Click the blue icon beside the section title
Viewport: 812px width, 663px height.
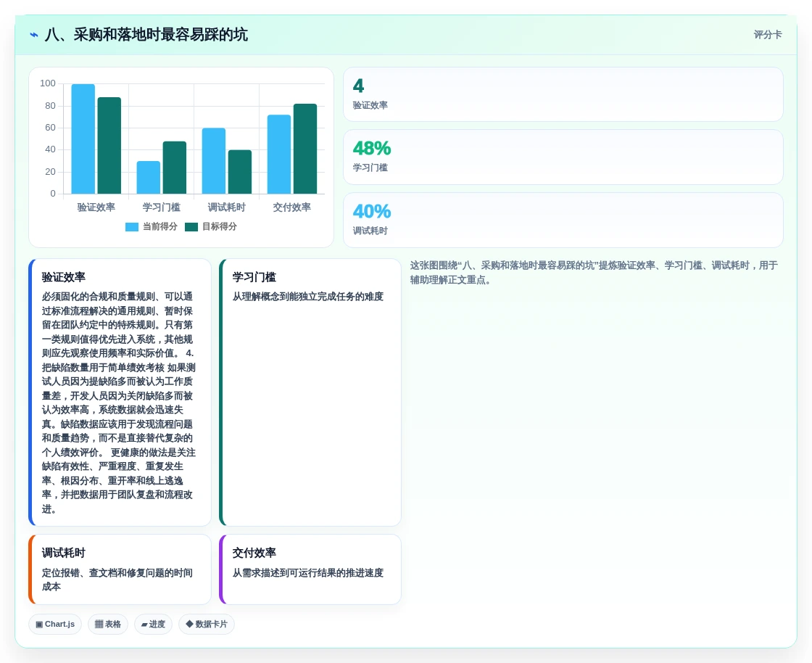(34, 35)
